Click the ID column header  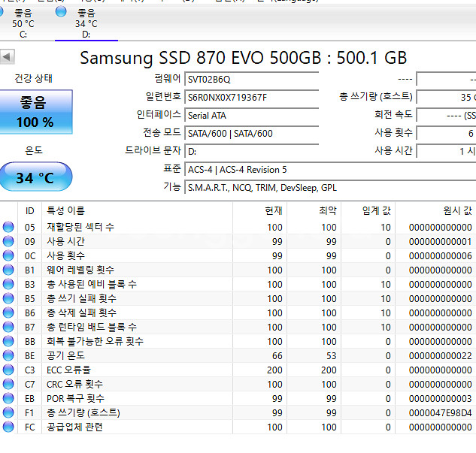coord(30,211)
